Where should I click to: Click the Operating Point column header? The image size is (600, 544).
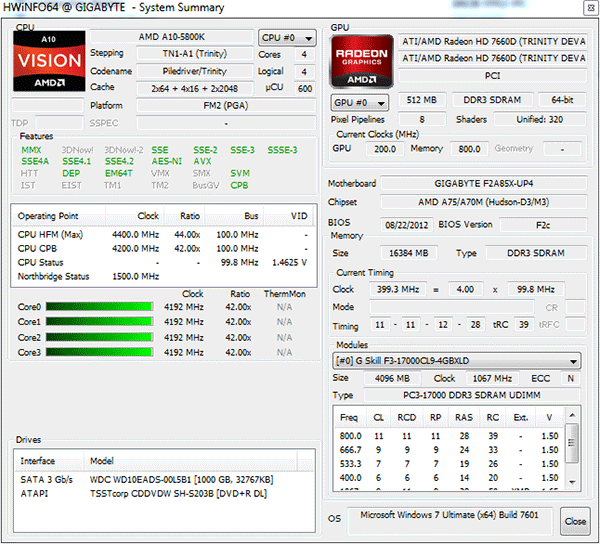(59, 216)
